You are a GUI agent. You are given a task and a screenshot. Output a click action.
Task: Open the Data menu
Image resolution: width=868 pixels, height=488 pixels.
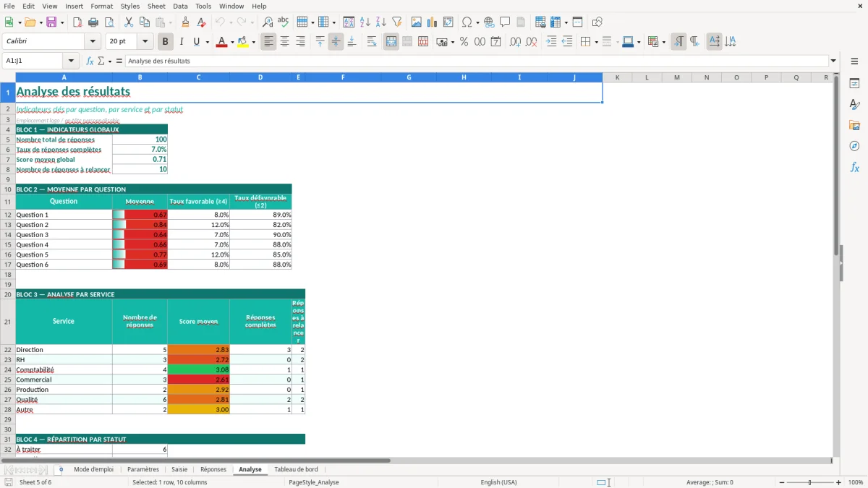(180, 6)
